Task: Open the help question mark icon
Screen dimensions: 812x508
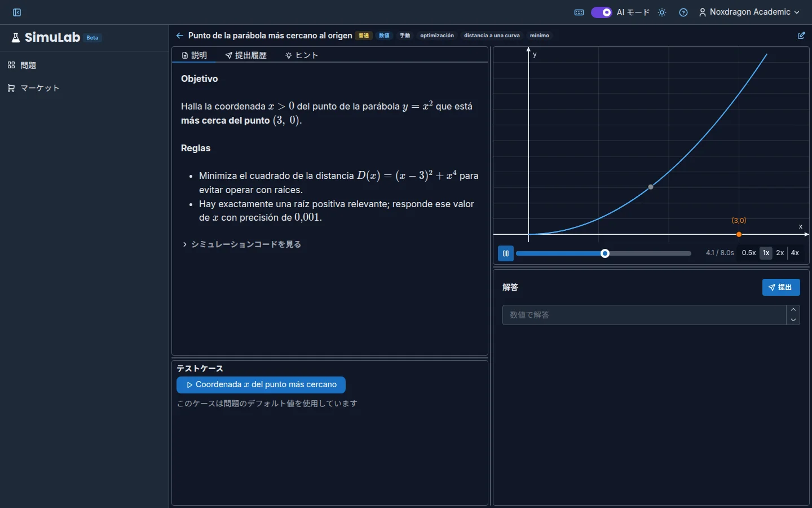Action: pyautogui.click(x=683, y=12)
